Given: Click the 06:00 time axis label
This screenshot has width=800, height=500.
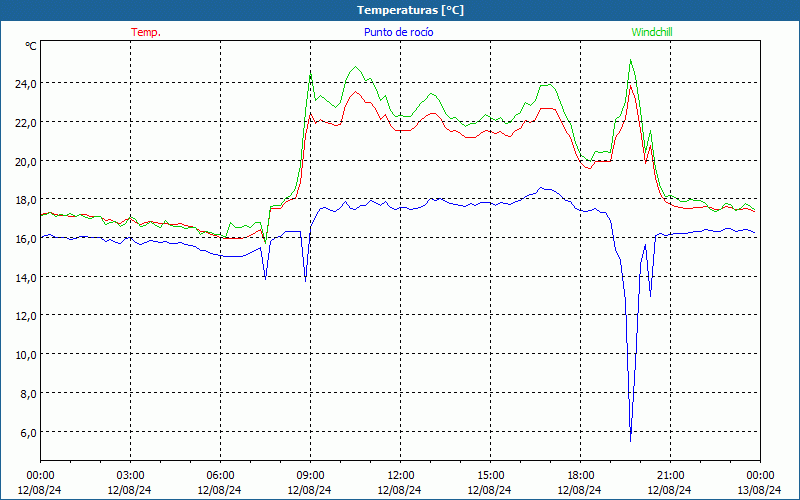Looking at the screenshot, I should pos(220,476).
